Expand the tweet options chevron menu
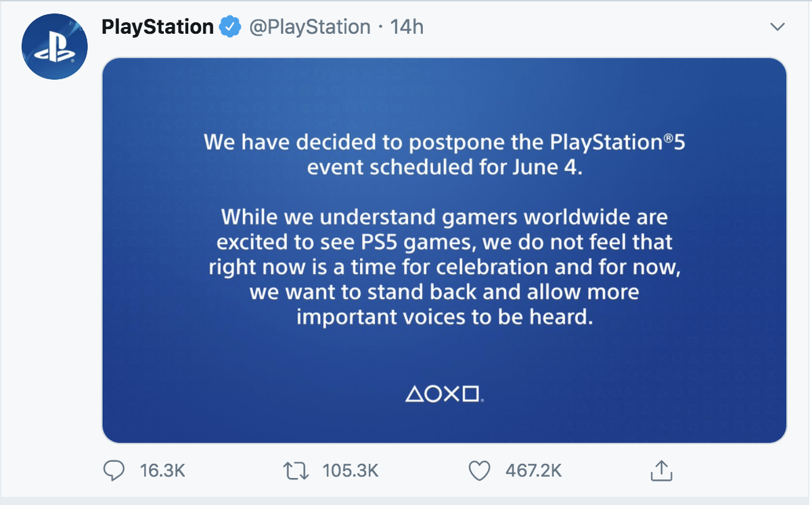812x505 pixels. point(777,27)
